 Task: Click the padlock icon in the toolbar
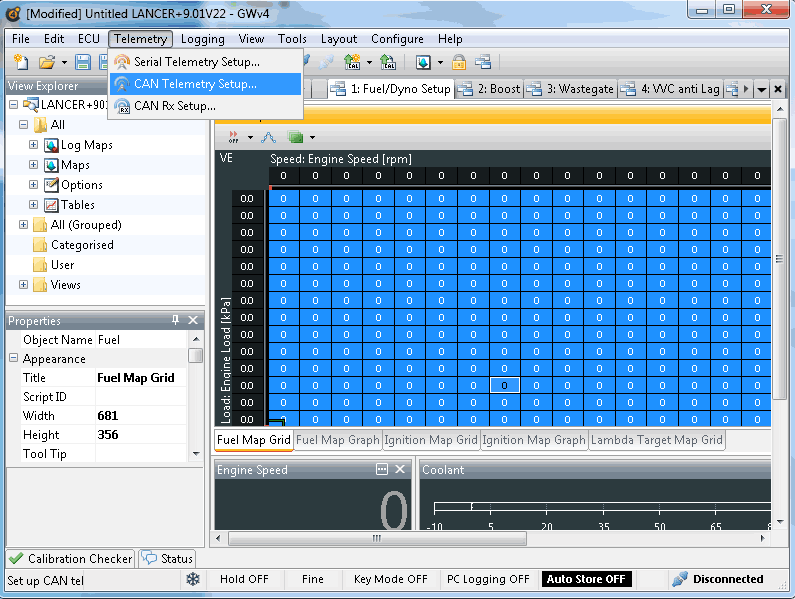[x=459, y=63]
